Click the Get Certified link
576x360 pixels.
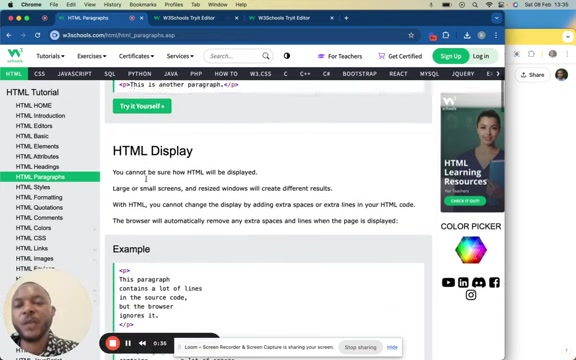tap(400, 56)
